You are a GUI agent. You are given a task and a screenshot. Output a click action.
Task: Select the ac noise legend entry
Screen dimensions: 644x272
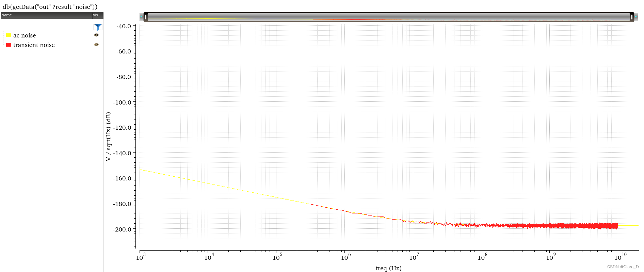click(25, 35)
